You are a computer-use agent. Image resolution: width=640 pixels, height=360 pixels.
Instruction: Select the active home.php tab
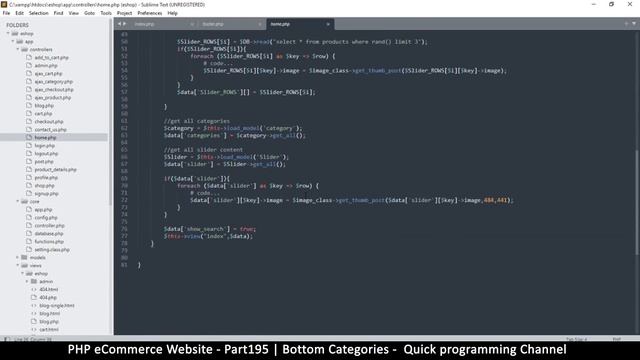(x=300, y=24)
